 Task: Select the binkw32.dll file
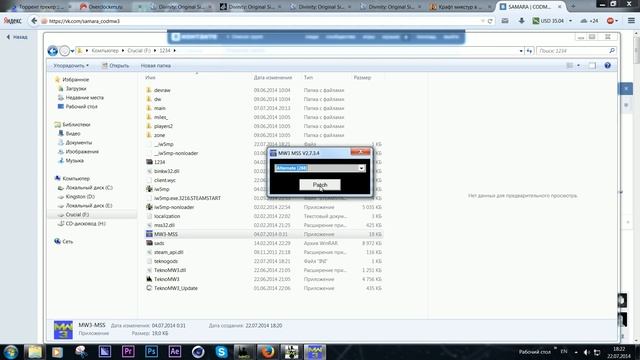pos(167,171)
